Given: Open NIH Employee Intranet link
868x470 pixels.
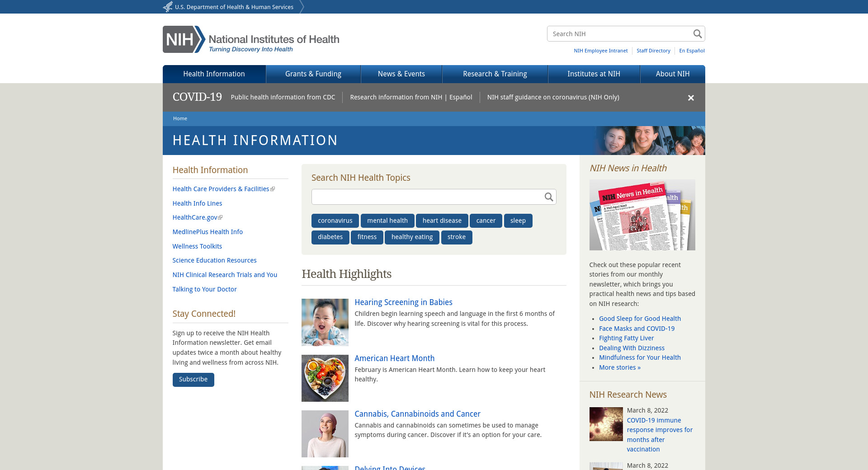Looking at the screenshot, I should point(601,51).
